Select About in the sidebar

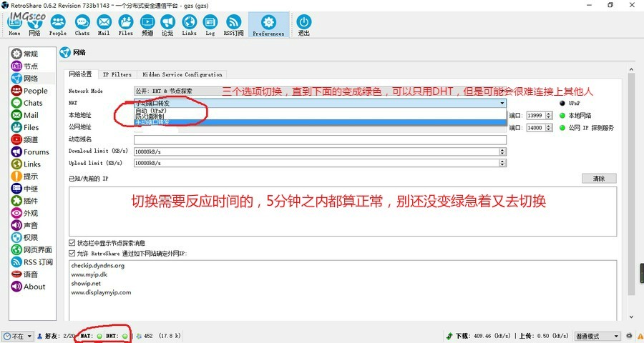29,287
